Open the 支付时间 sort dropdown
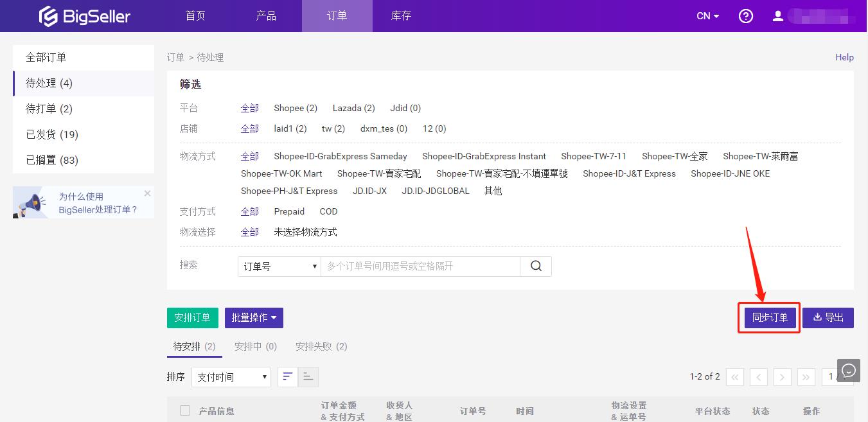Image resolution: width=868 pixels, height=422 pixels. pyautogui.click(x=231, y=377)
